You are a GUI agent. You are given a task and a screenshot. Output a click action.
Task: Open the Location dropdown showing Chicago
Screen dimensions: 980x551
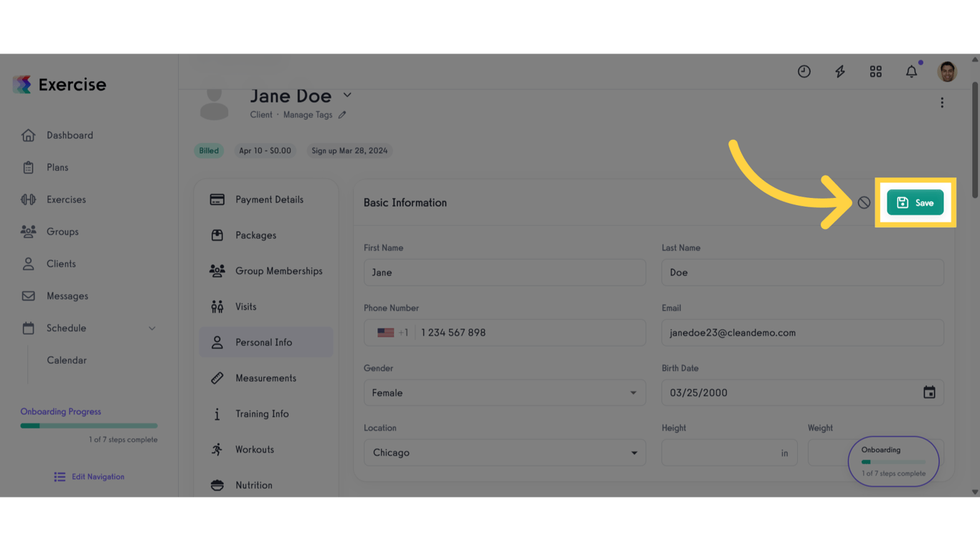tap(505, 453)
